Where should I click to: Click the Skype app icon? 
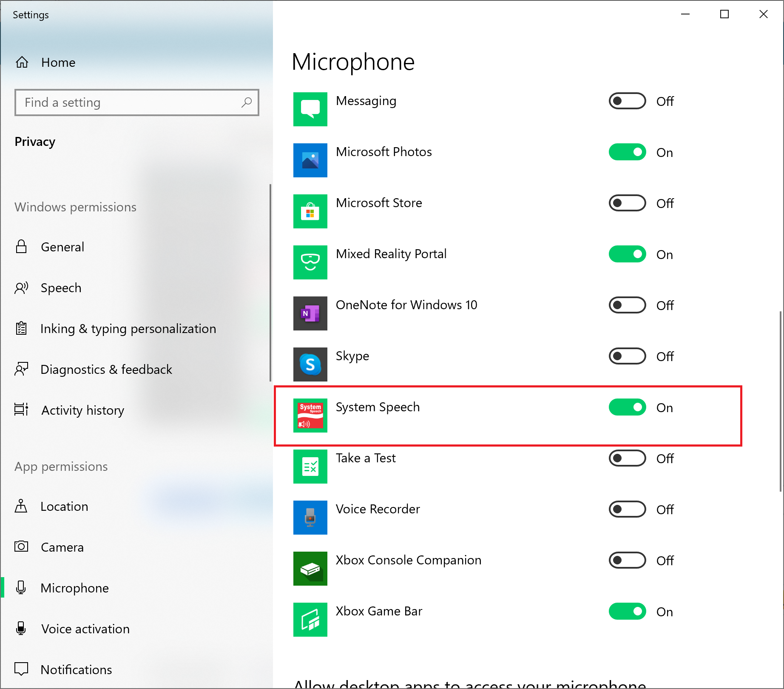click(x=310, y=364)
